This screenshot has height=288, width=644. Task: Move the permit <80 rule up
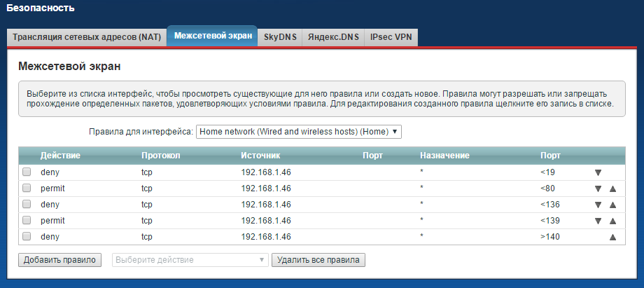612,188
